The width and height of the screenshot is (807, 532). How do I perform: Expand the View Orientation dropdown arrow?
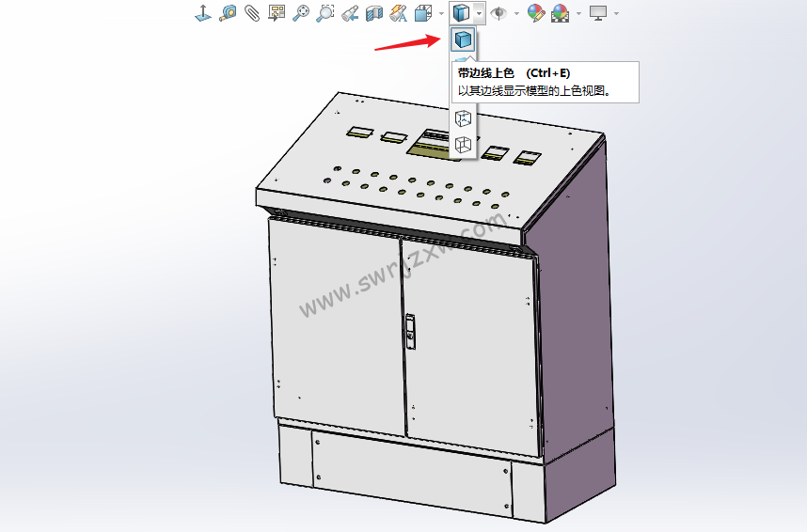[x=441, y=13]
